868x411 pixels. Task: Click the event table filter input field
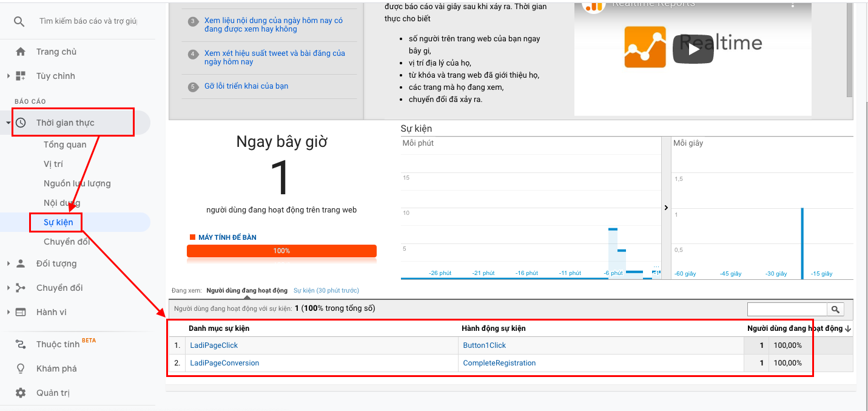coord(787,310)
